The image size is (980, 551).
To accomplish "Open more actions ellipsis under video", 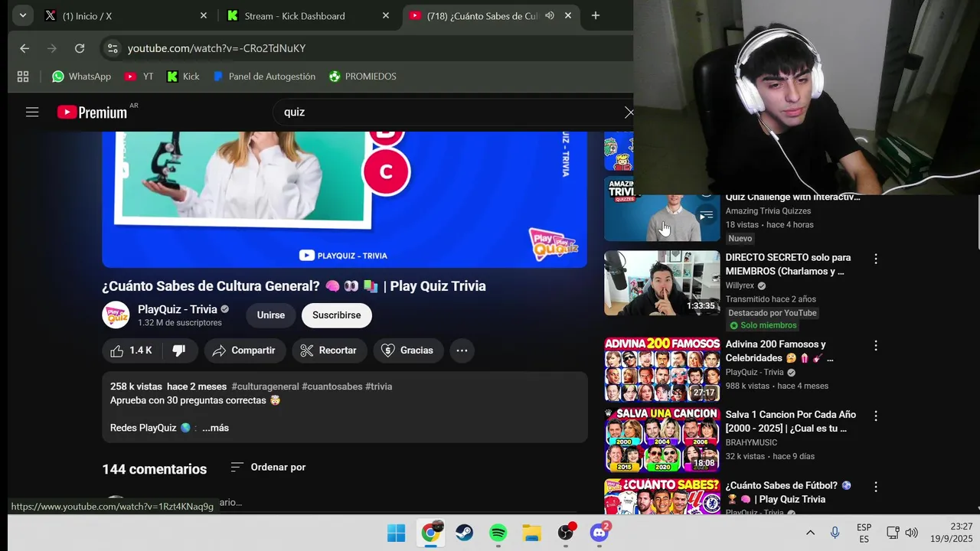I will tap(462, 350).
